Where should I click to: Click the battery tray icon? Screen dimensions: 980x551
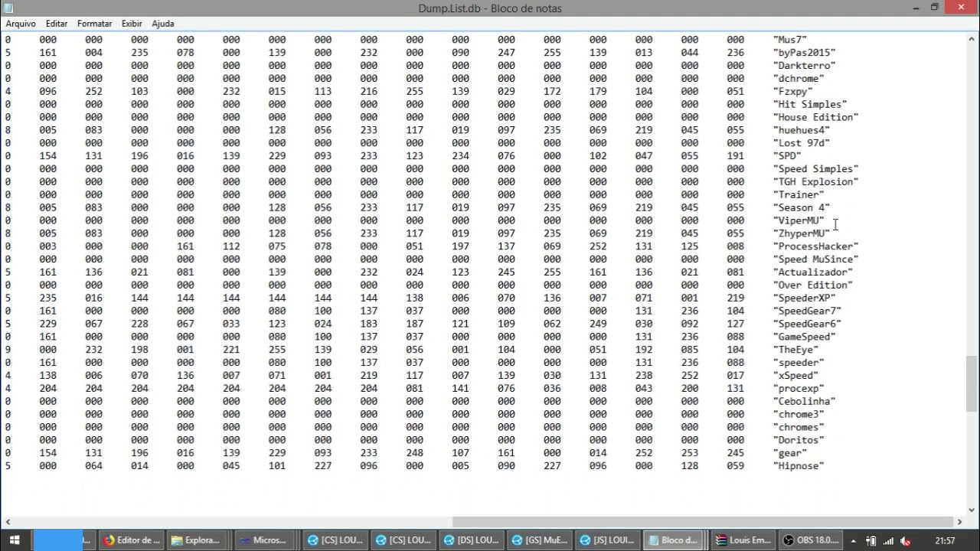coord(871,540)
